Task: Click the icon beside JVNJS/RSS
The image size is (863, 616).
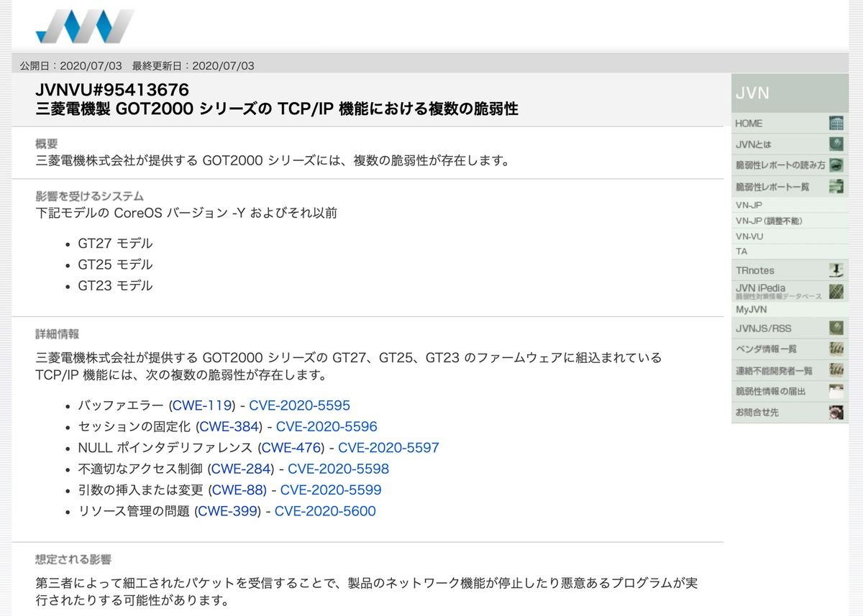Action: (x=836, y=328)
